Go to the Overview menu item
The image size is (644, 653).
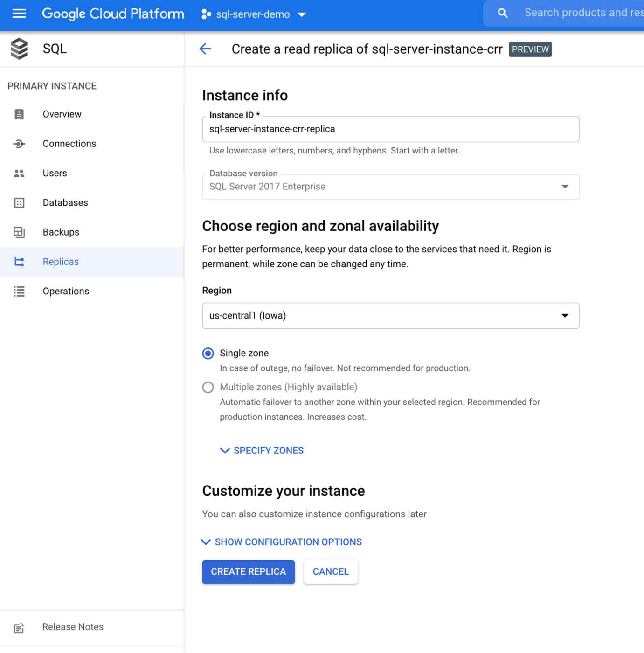point(62,114)
